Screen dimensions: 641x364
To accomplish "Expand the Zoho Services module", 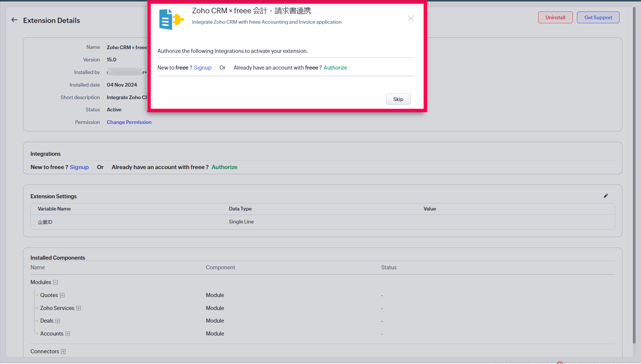I will coord(78,308).
